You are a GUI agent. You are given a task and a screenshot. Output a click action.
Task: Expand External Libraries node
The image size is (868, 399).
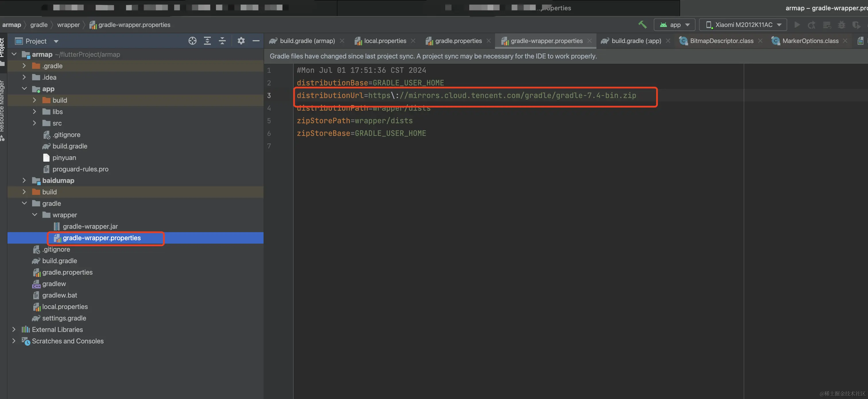tap(14, 329)
